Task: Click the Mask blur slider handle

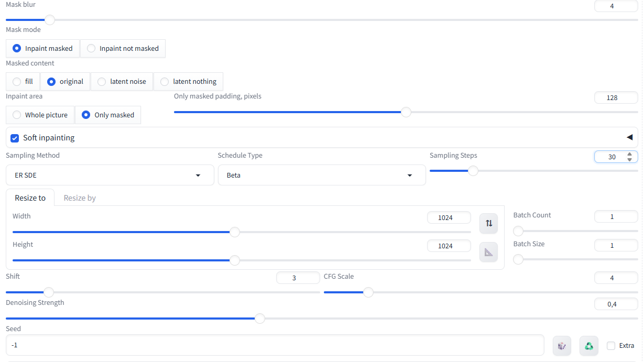Action: [x=50, y=20]
